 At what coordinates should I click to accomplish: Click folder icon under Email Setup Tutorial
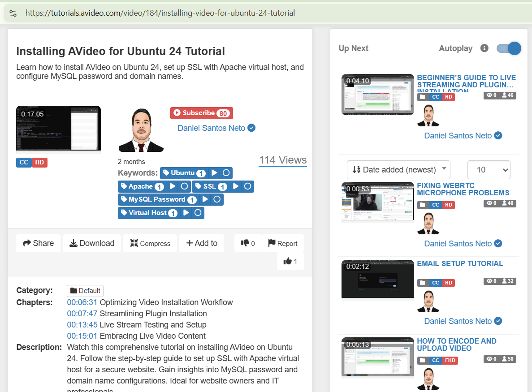click(x=423, y=283)
